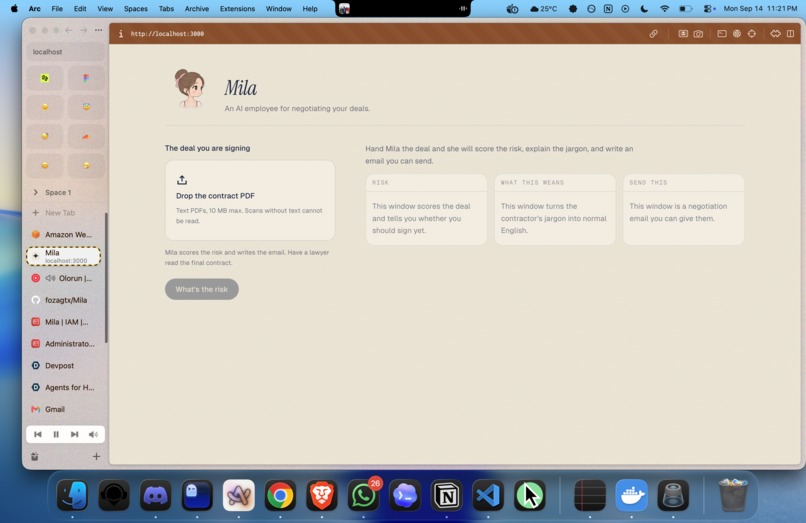This screenshot has width=806, height=523.
Task: Click the upload arrow icon in drop zone
Action: [x=182, y=180]
